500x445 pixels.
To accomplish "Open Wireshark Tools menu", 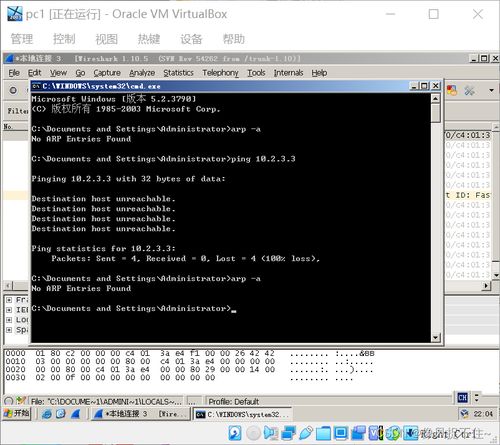I will click(x=256, y=73).
